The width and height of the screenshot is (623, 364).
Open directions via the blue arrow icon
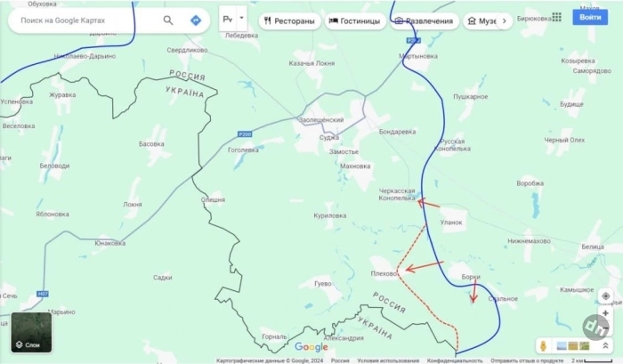(x=196, y=20)
